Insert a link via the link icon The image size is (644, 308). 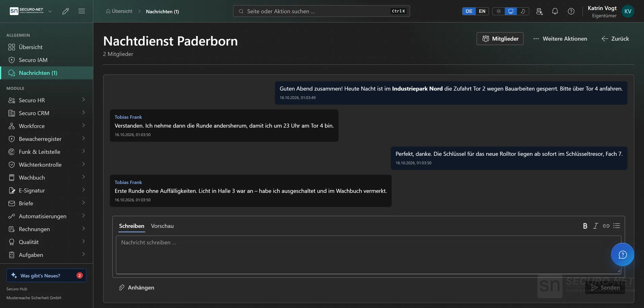606,226
